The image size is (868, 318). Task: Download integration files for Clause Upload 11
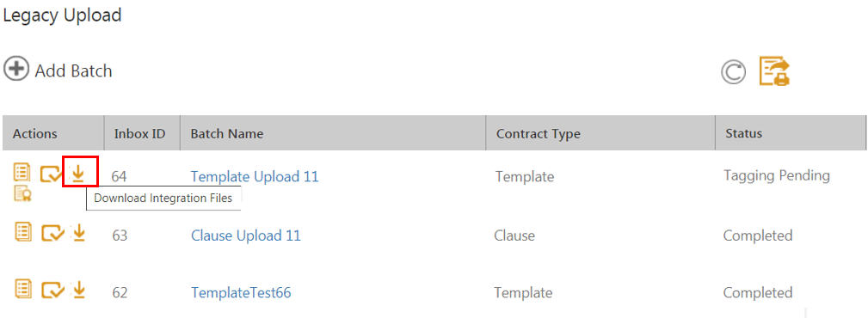[79, 233]
